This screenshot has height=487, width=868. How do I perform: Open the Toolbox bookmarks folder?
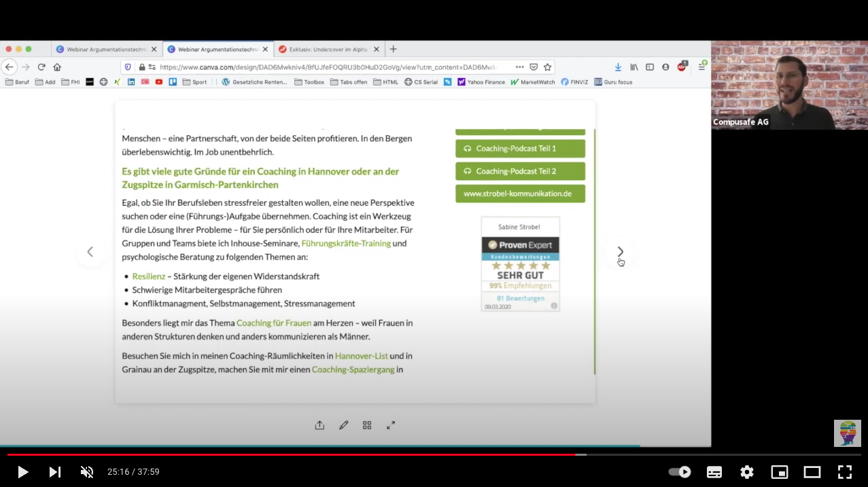coord(309,82)
